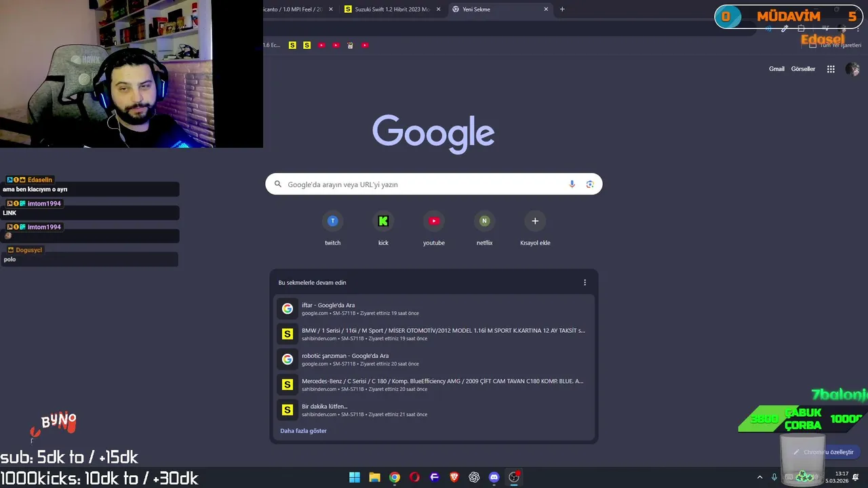Show hidden system tray icons
Viewport: 868px width, 488px height.
(x=759, y=477)
